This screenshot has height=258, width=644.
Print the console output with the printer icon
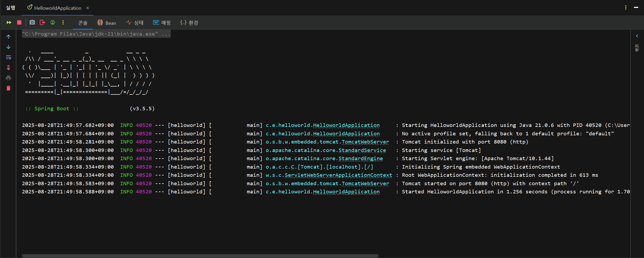(x=8, y=78)
